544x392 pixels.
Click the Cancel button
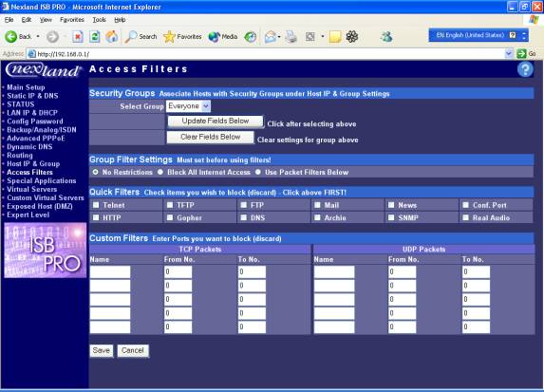pos(133,351)
